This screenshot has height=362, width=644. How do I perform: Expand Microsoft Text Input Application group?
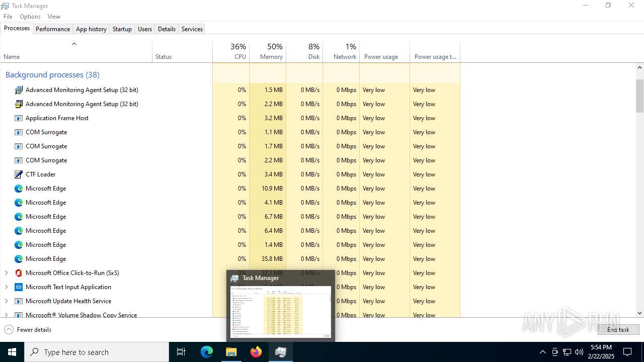(x=6, y=287)
